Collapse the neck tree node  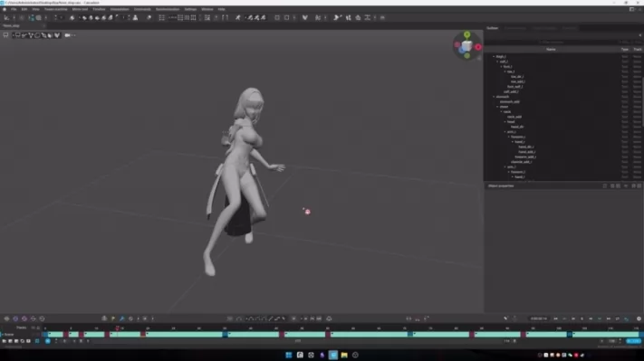(x=502, y=111)
